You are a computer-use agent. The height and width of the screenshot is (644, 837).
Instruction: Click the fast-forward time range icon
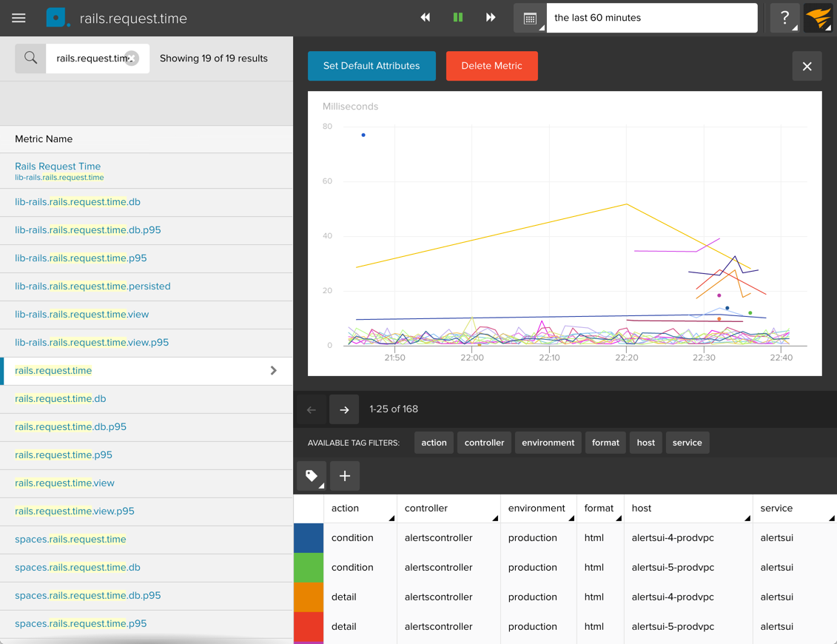point(491,18)
